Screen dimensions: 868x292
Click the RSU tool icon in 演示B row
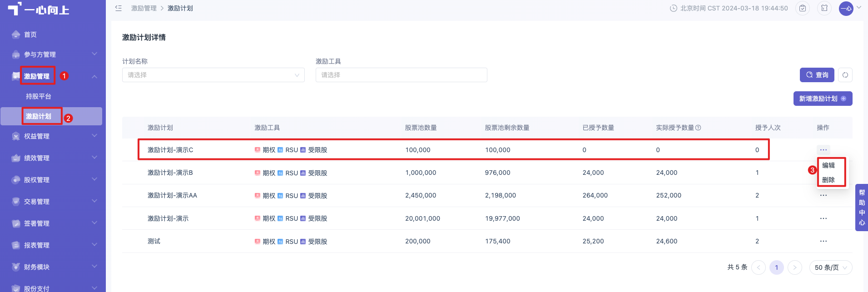point(280,173)
